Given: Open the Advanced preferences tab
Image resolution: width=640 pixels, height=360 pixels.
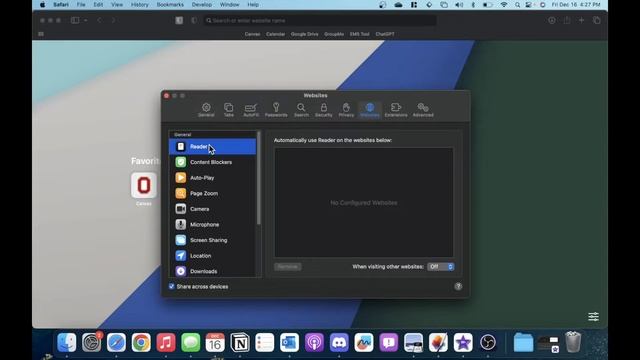Looking at the screenshot, I should (x=423, y=110).
